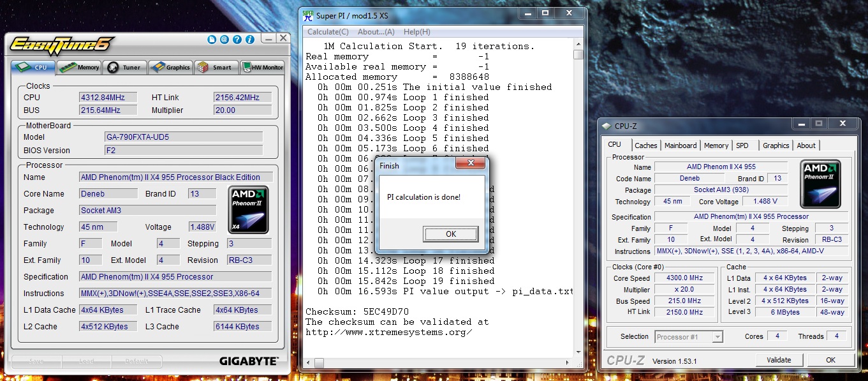The width and height of the screenshot is (868, 381).
Task: Open the Tuner tab in EasyTune6
Action: (x=125, y=67)
